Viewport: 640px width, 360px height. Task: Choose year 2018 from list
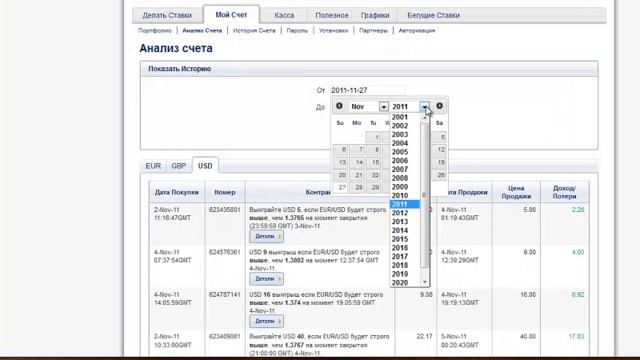(x=400, y=265)
